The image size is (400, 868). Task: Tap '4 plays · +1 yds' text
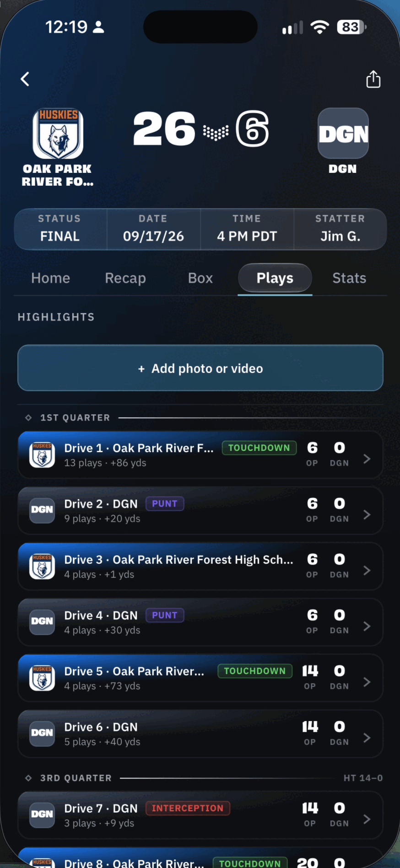pos(99,574)
